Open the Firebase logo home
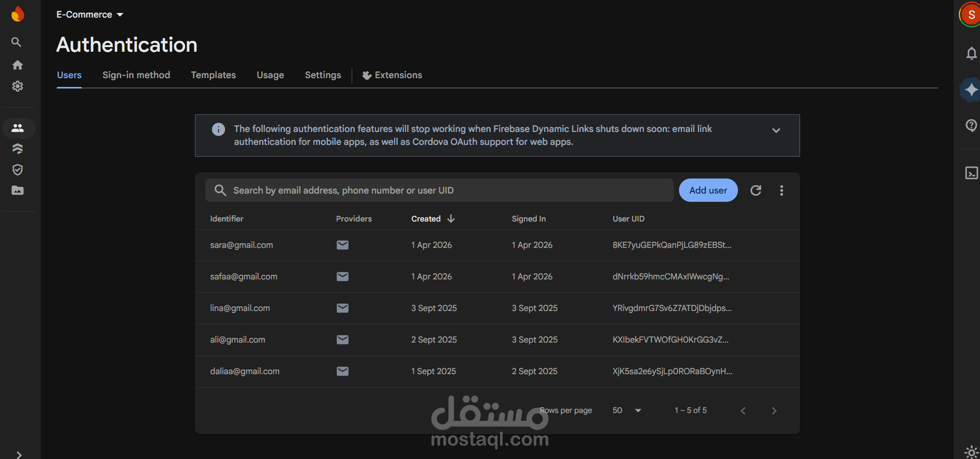 point(18,14)
